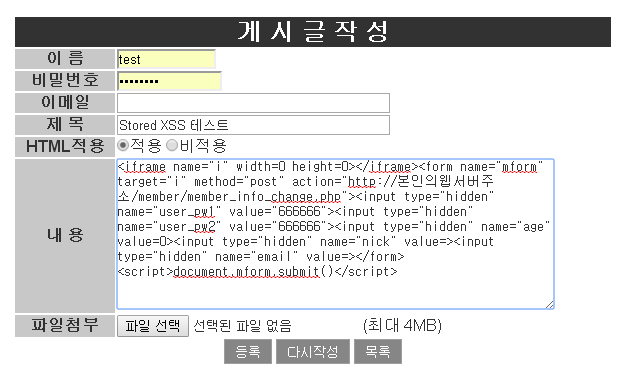Grab the textarea resize handle
The image size is (617, 387).
(550, 305)
